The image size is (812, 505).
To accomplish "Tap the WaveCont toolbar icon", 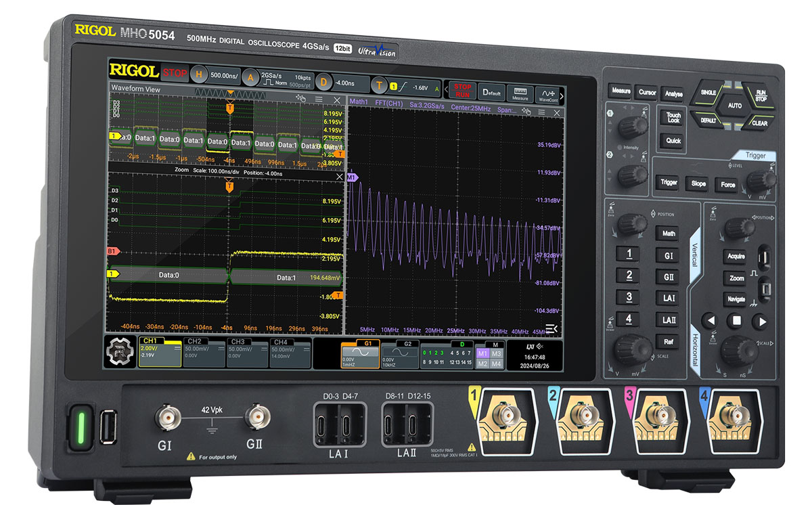I will coord(546,93).
